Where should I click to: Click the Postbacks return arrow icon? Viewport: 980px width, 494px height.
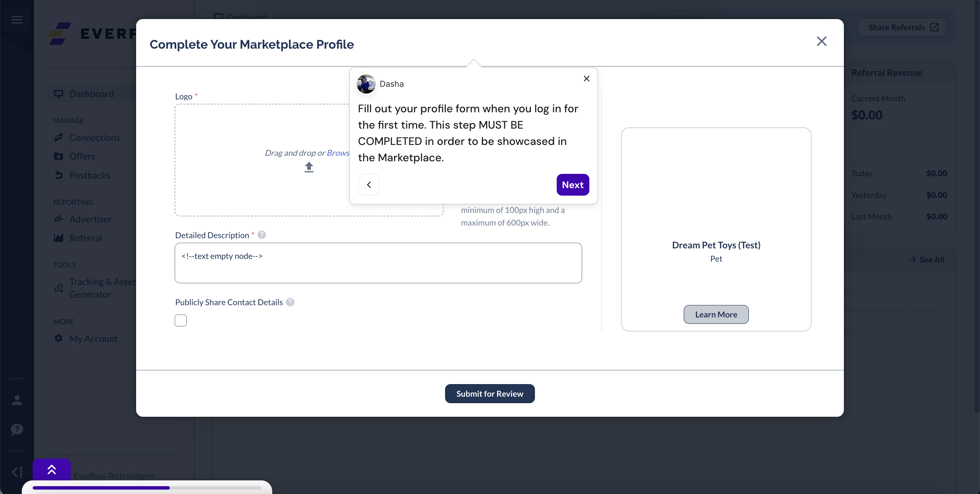point(58,175)
